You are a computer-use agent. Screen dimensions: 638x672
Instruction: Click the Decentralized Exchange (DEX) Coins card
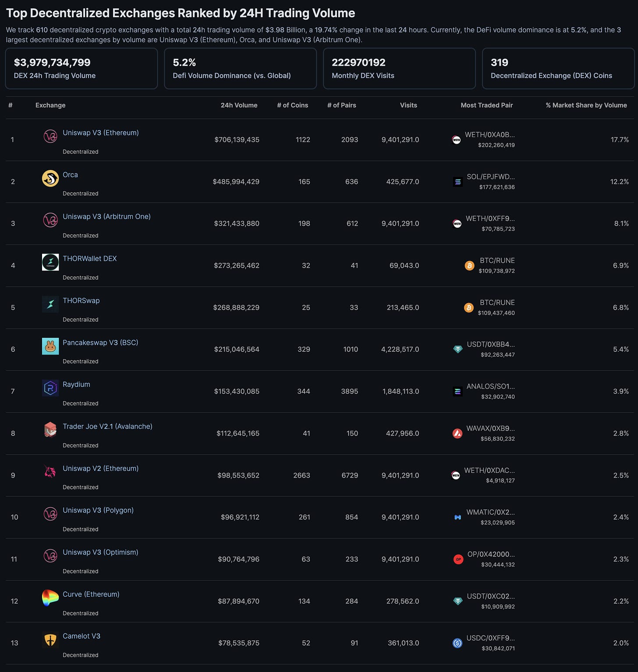tap(558, 69)
